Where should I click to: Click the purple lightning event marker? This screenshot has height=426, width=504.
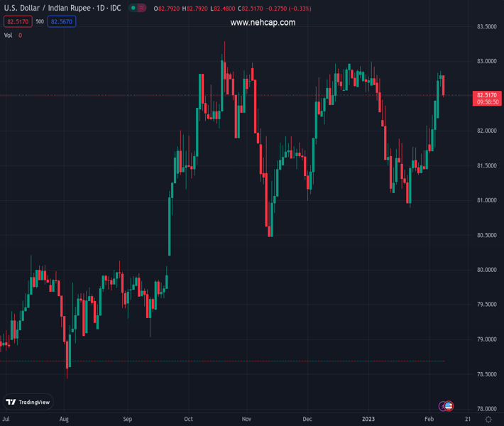click(x=443, y=406)
